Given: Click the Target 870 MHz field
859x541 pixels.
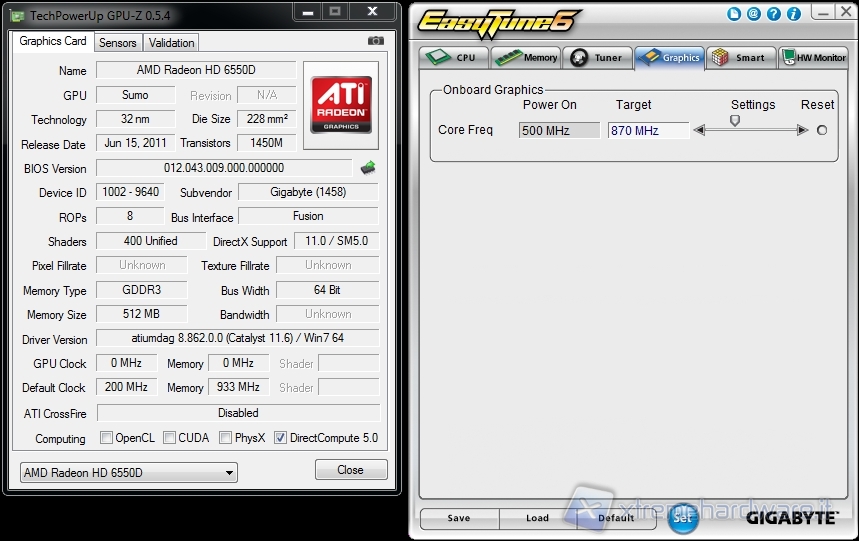Looking at the screenshot, I should (x=648, y=131).
